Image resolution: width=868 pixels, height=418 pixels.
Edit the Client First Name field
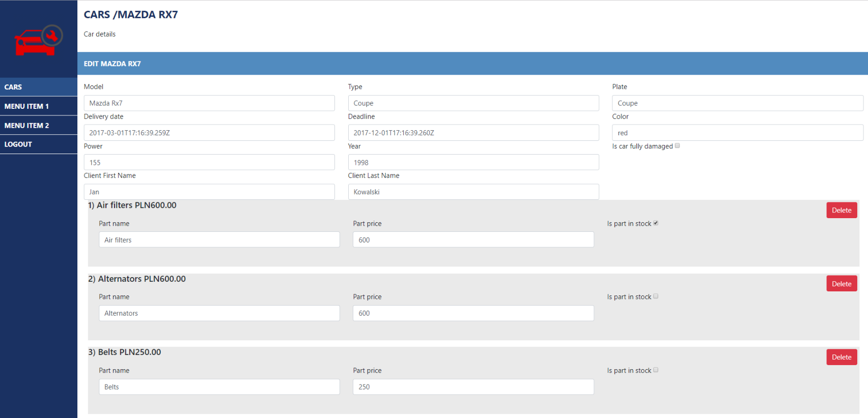click(209, 192)
